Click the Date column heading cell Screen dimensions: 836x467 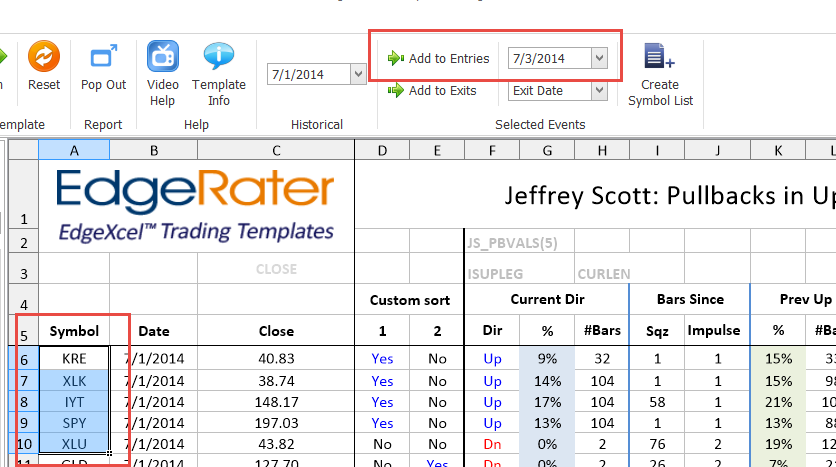pyautogui.click(x=154, y=331)
